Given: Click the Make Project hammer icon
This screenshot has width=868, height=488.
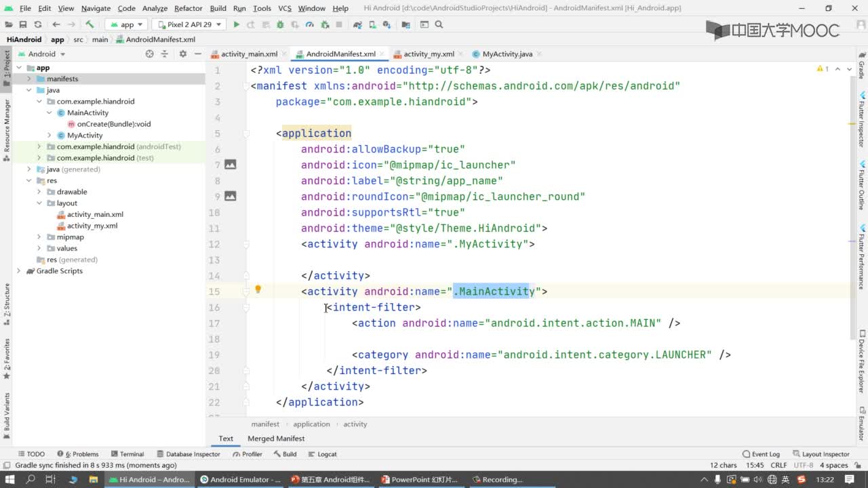Looking at the screenshot, I should click(x=90, y=24).
